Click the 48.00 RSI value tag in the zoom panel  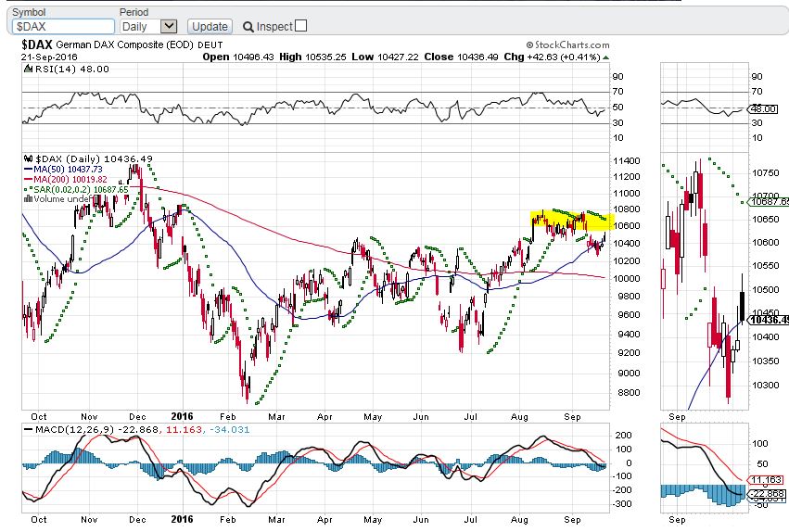click(763, 108)
